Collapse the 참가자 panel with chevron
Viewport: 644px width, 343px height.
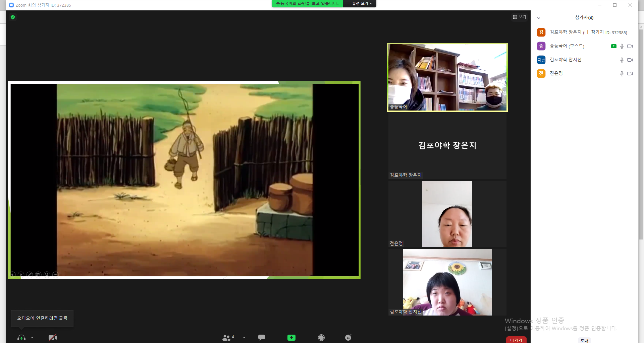point(539,18)
